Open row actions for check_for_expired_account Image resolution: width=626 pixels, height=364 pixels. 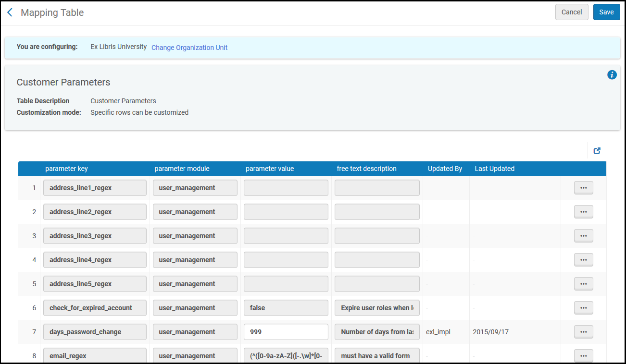tap(583, 308)
